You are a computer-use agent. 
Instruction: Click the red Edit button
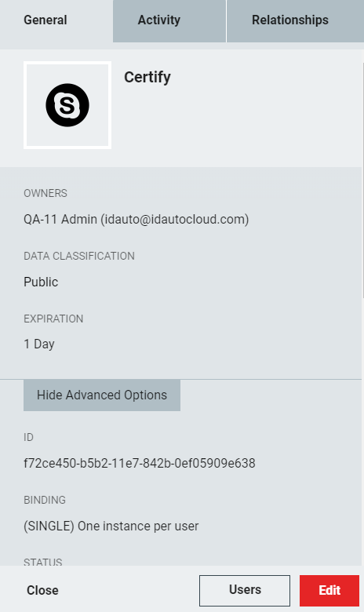tap(329, 590)
